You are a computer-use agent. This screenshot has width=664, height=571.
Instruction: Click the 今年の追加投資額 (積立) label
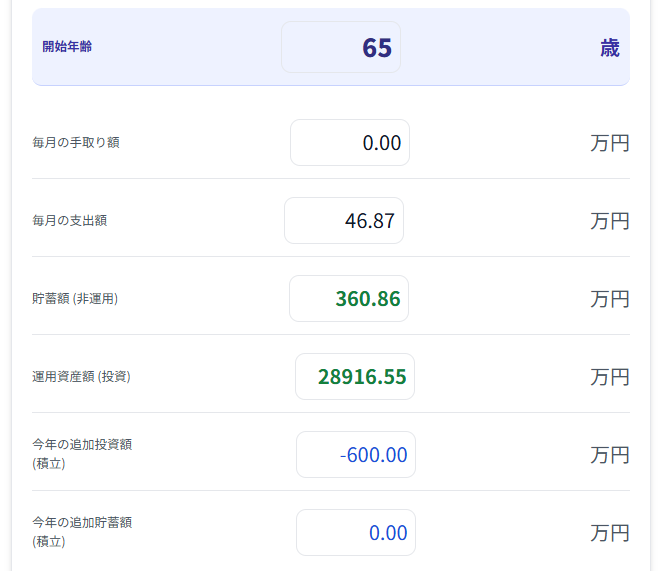coord(82,454)
